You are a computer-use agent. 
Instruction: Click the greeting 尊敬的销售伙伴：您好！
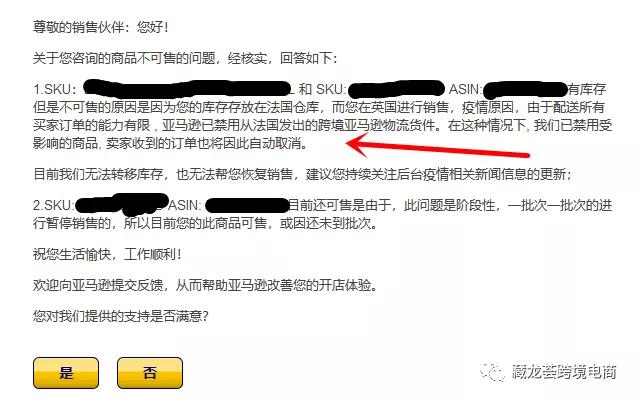[x=101, y=27]
